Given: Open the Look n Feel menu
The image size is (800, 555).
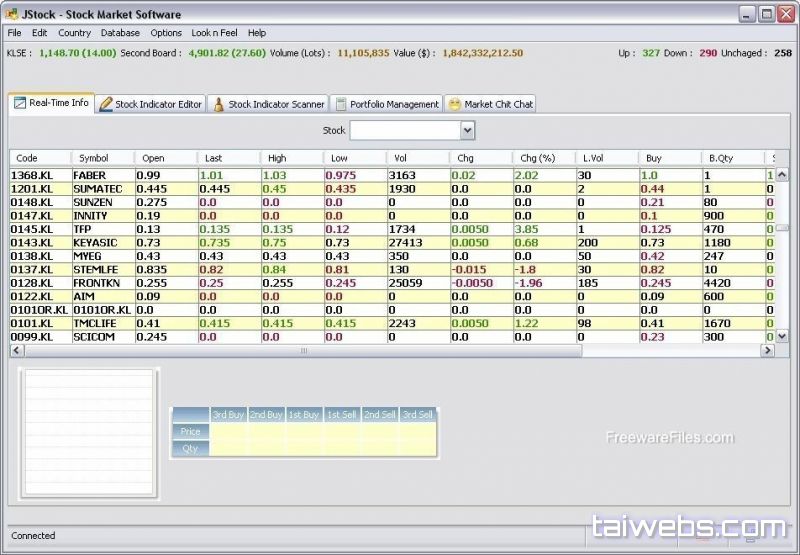Looking at the screenshot, I should click(214, 33).
